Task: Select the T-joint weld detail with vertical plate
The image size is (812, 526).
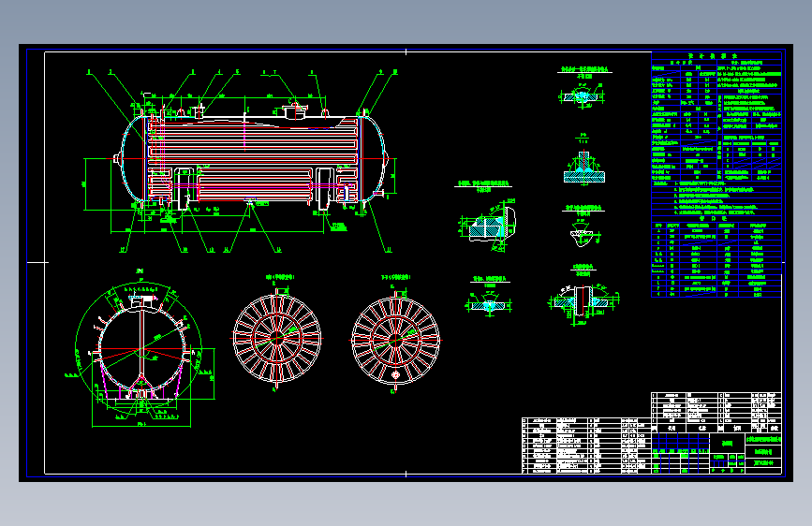Action: tap(584, 159)
